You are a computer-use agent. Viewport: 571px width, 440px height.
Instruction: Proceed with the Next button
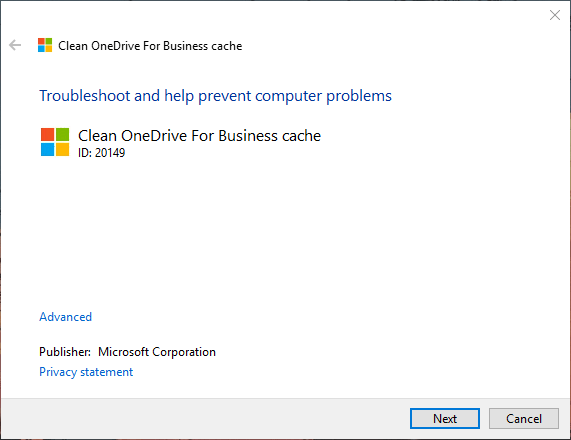445,419
